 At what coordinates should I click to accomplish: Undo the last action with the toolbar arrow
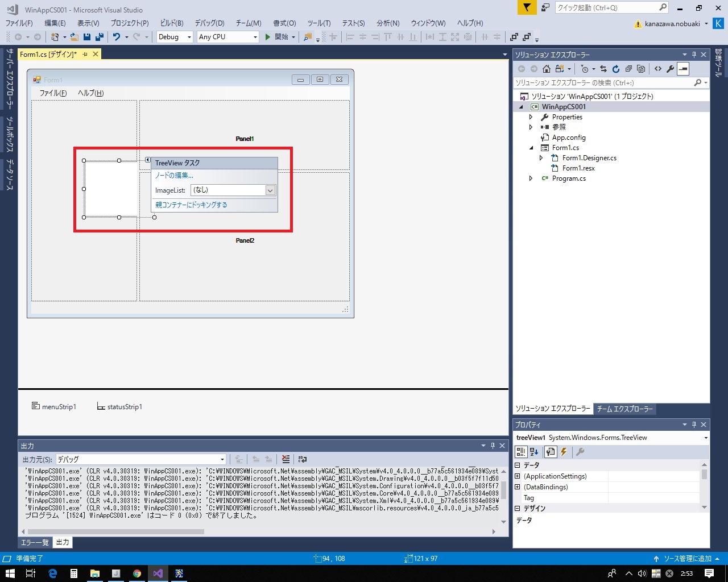tap(116, 37)
